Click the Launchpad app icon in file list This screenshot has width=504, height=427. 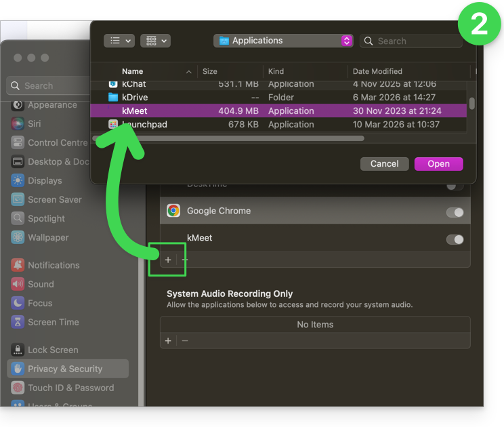pos(113,124)
